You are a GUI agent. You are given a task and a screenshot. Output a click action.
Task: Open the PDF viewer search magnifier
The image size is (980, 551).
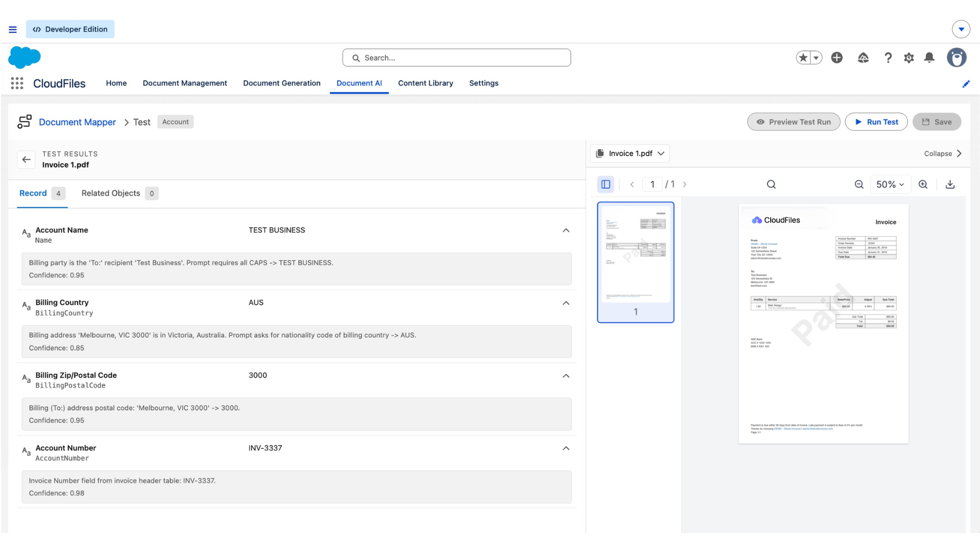click(x=771, y=184)
